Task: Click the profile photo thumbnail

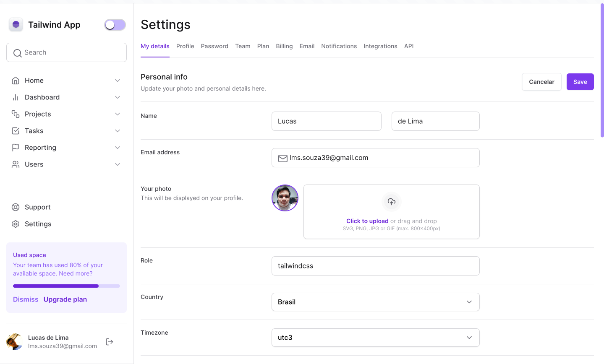Action: click(285, 198)
